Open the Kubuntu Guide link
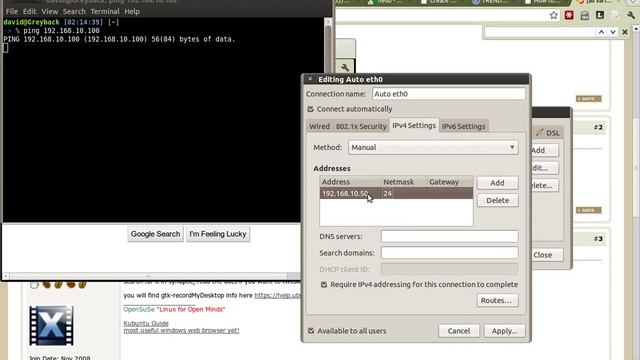This screenshot has width=640, height=360. click(x=146, y=323)
